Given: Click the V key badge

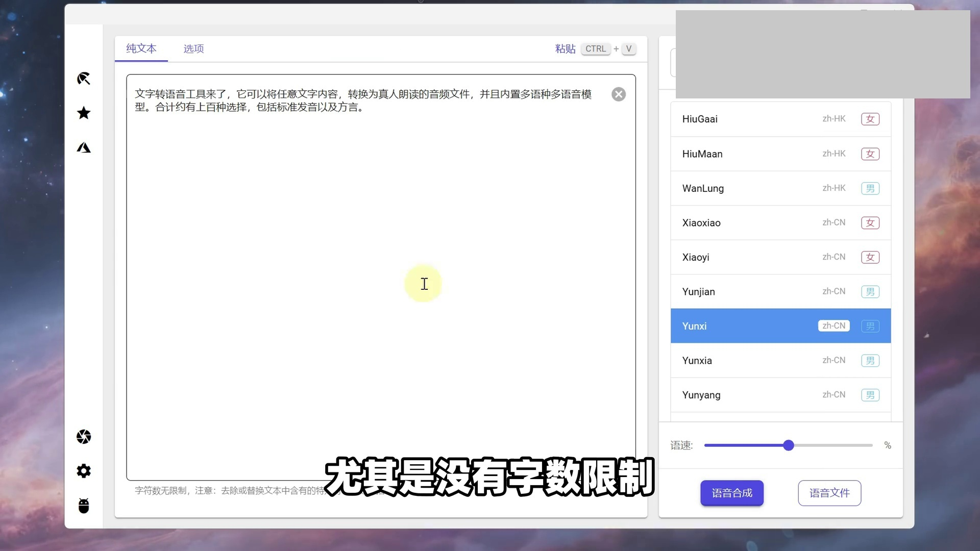Looking at the screenshot, I should [628, 49].
